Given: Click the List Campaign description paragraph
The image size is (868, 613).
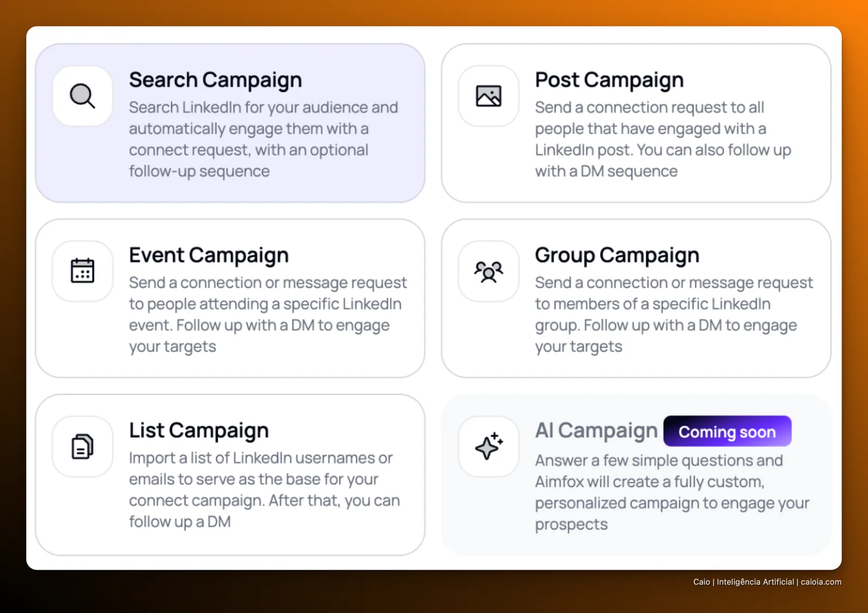Looking at the screenshot, I should tap(265, 489).
